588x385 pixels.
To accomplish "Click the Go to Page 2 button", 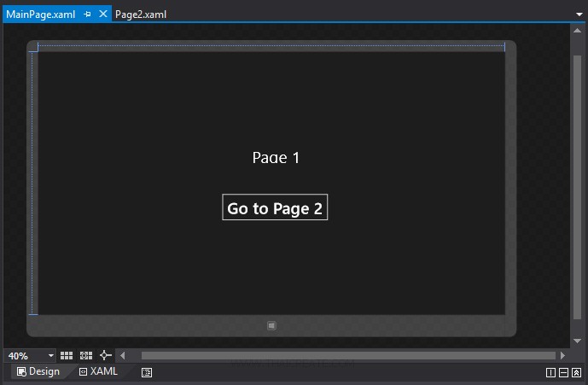I will (x=275, y=207).
